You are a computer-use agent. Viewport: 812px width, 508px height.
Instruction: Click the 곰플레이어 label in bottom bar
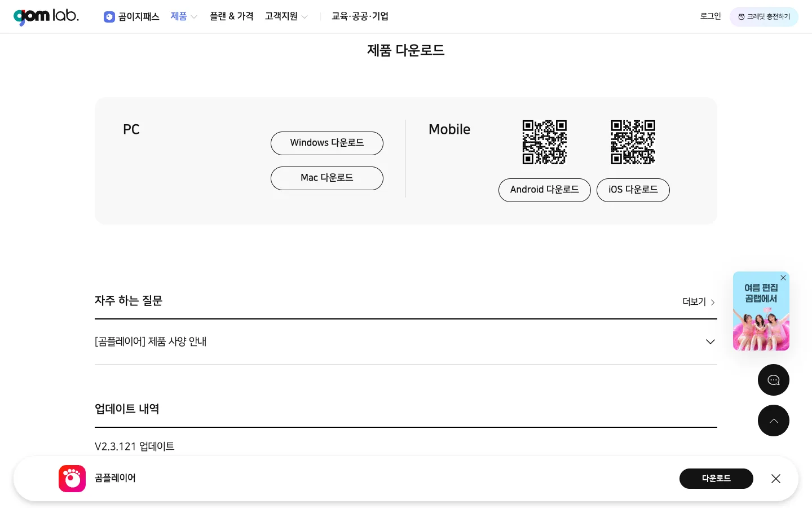coord(115,478)
